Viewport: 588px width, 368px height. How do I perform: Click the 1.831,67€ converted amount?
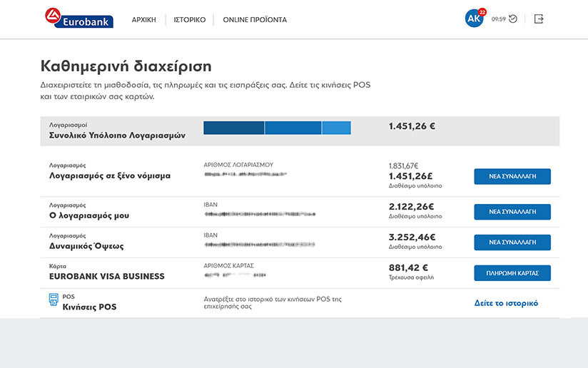pos(403,165)
